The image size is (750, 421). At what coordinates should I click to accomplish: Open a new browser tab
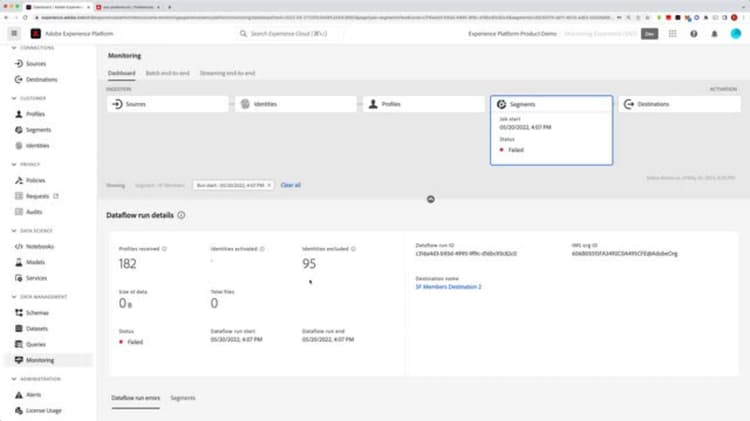click(x=169, y=7)
